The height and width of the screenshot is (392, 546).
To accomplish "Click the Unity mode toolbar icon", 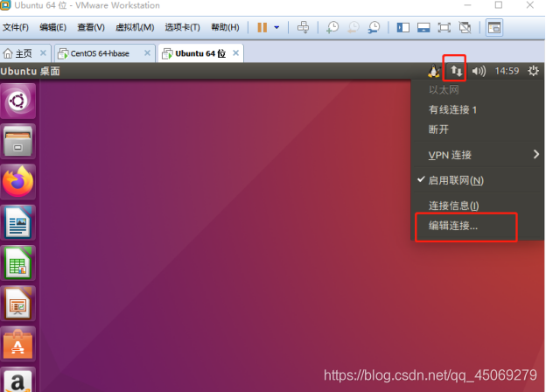I will (465, 27).
